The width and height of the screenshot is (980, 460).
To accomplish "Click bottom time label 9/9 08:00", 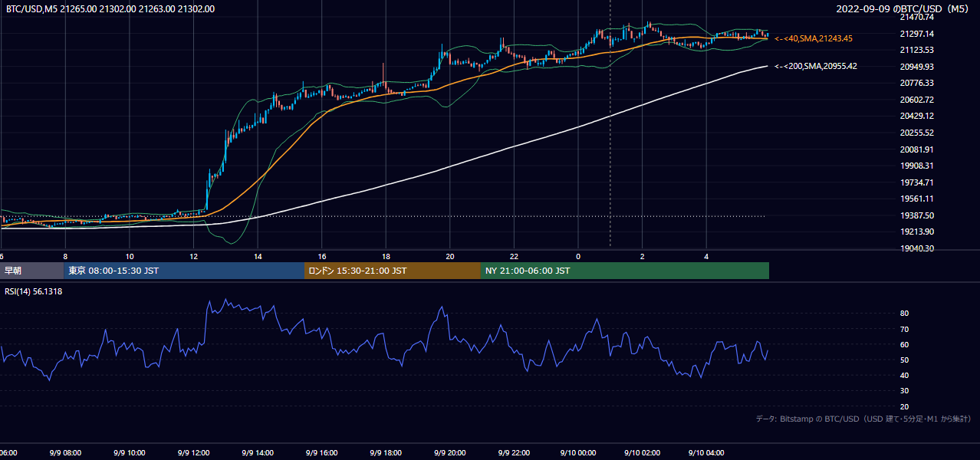I will (x=65, y=452).
